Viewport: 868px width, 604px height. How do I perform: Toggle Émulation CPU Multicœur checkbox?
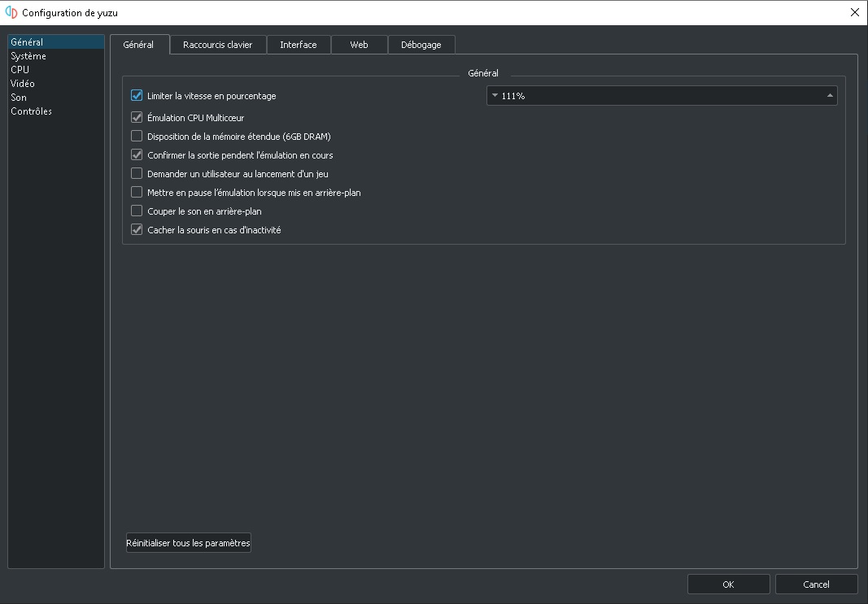coord(137,118)
